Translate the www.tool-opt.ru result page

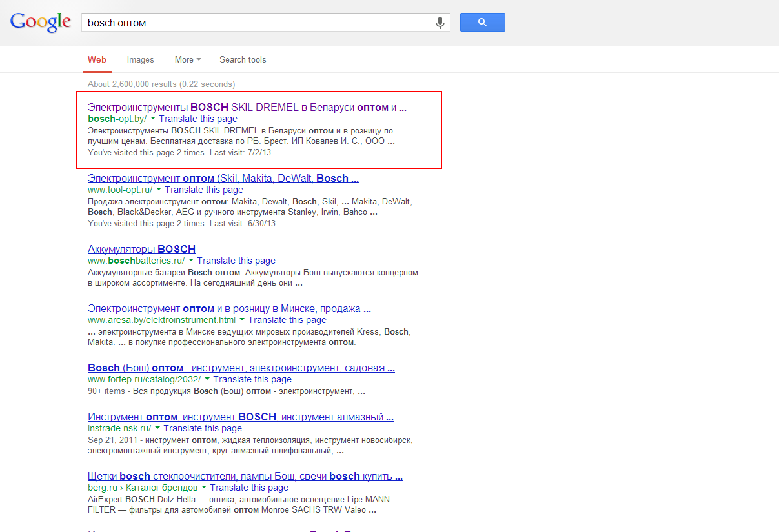[204, 190]
